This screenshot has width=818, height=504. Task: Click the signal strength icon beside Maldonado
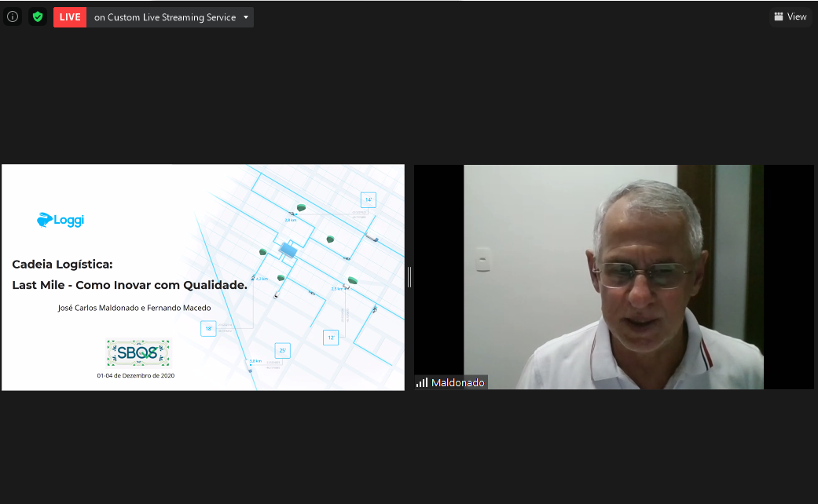point(422,382)
